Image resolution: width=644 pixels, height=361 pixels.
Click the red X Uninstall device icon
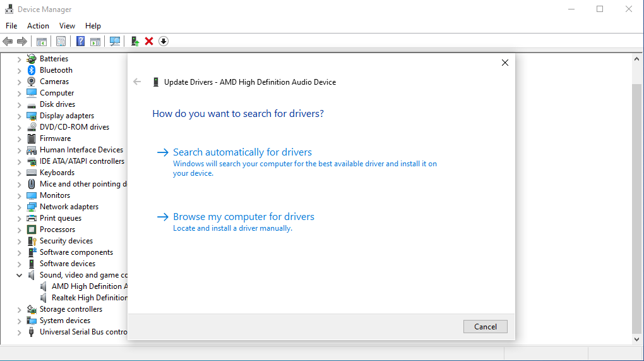[149, 41]
